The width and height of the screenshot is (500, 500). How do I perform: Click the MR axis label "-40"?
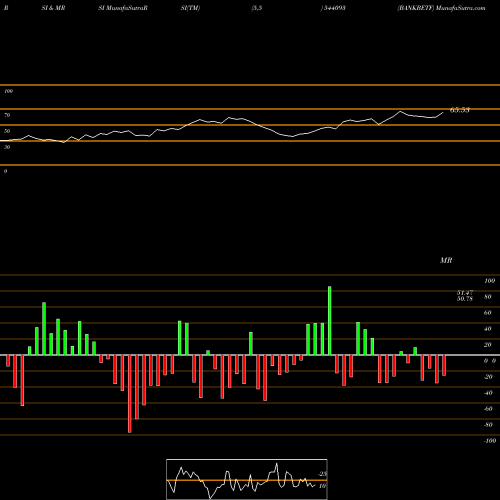pyautogui.click(x=488, y=393)
